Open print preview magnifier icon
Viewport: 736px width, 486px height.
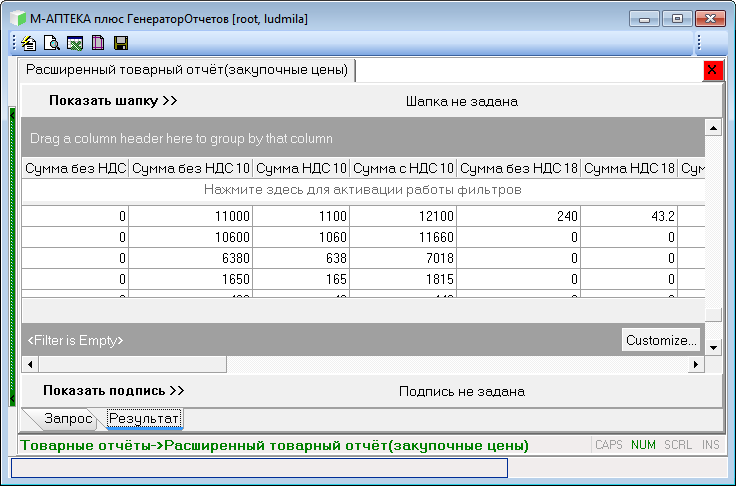[51, 43]
